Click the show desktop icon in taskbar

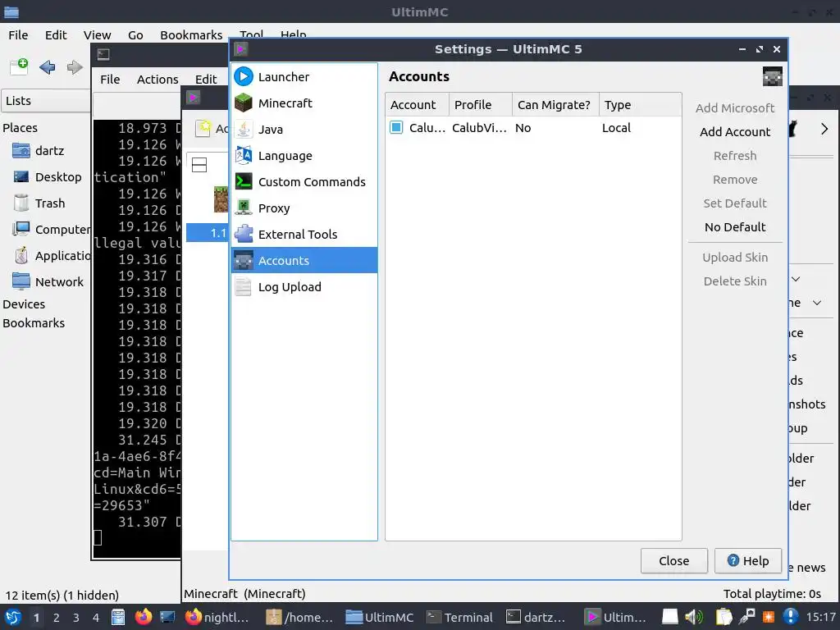click(167, 617)
